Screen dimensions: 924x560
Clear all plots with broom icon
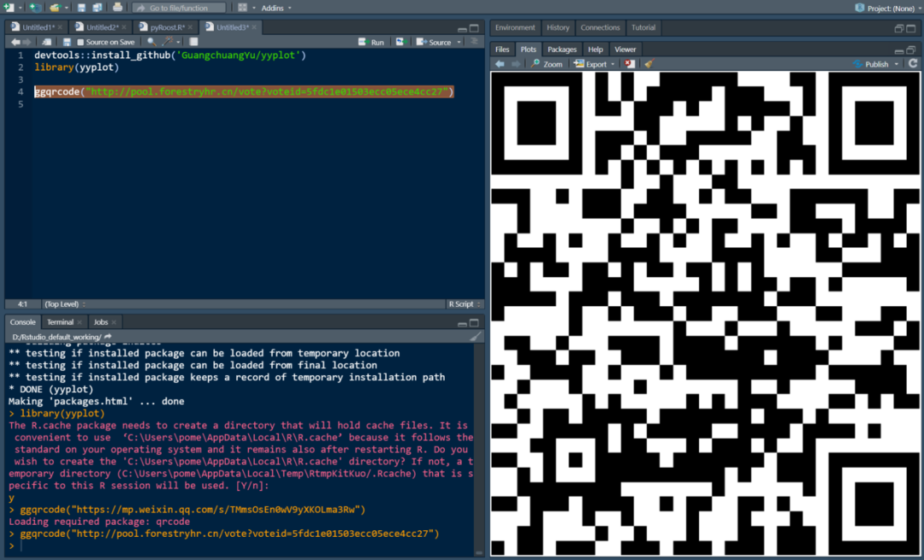649,63
